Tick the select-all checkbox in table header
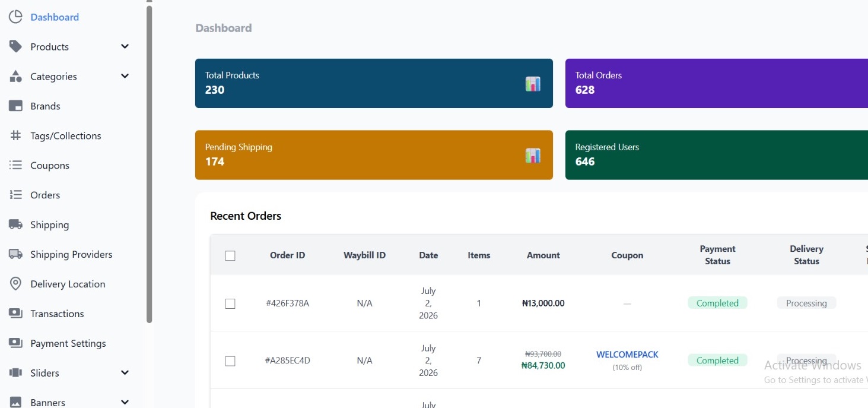This screenshot has height=408, width=868. 230,255
